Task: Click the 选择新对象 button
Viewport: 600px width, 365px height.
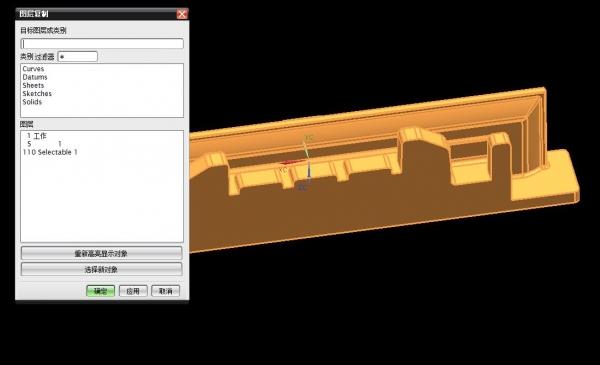Action: (x=101, y=269)
